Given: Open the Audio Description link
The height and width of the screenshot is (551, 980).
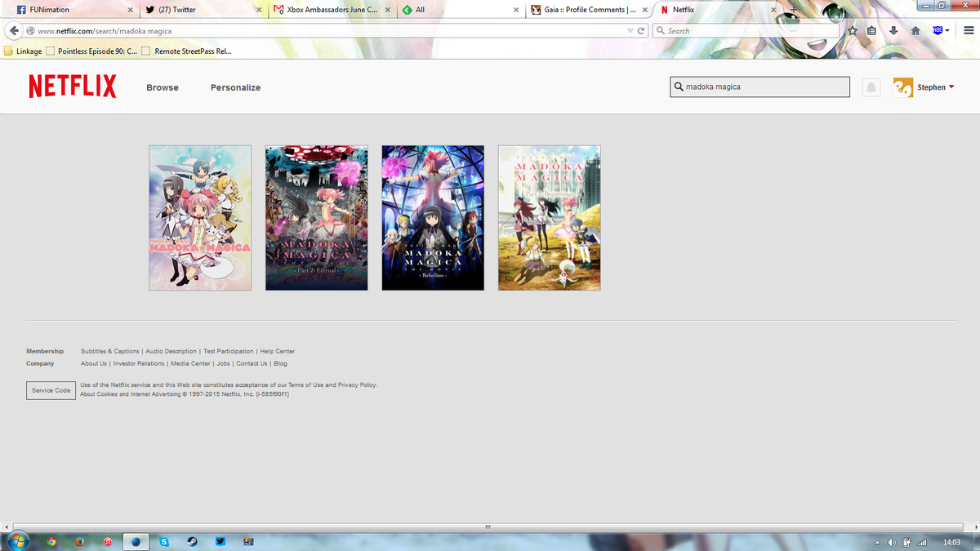Looking at the screenshot, I should click(x=171, y=351).
